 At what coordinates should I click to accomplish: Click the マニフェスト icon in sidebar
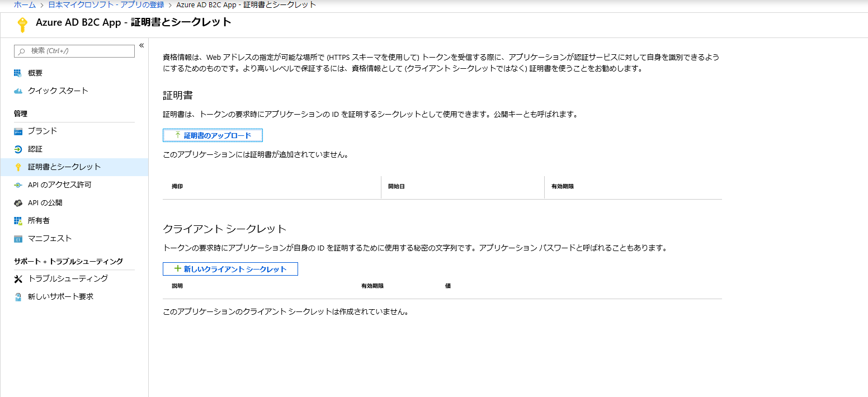[18, 239]
